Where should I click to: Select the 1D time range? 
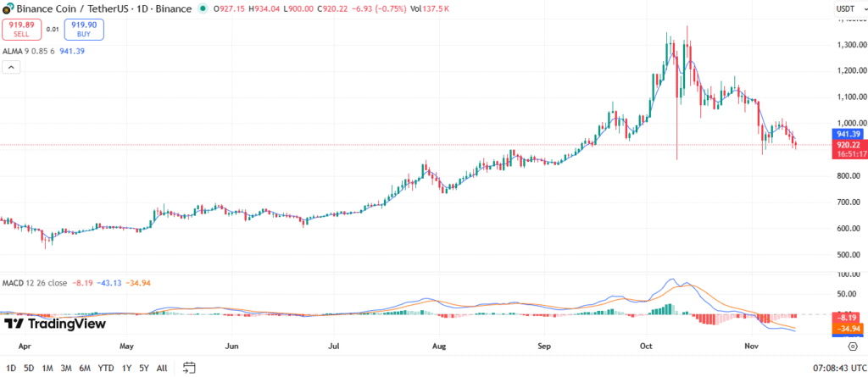point(9,368)
